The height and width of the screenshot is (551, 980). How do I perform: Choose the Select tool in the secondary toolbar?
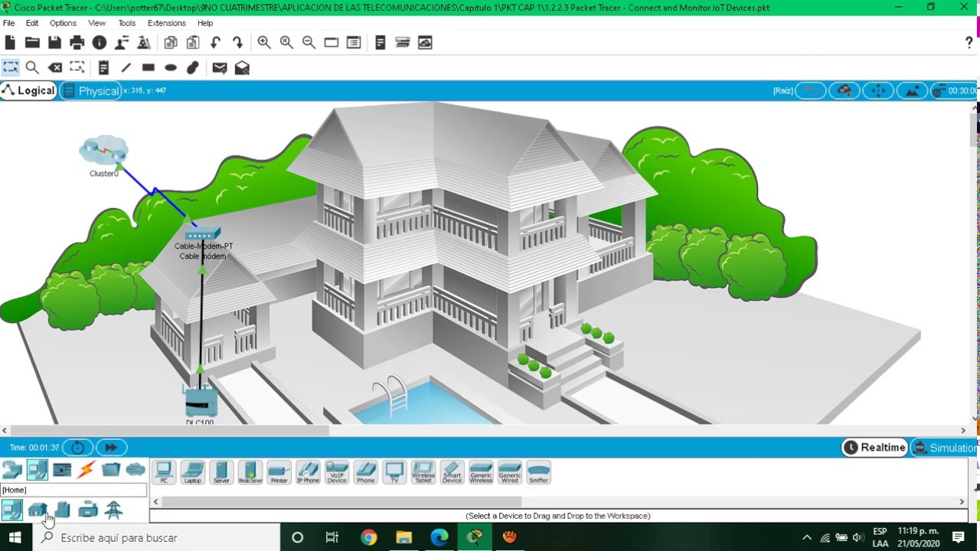click(x=10, y=68)
